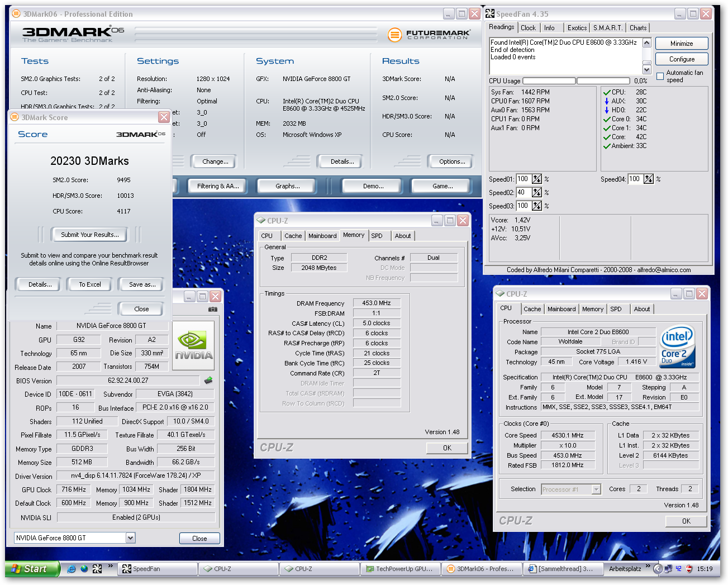Screen dimensions: 728x585
Task: Switch to 3DMark06 taskbar button
Action: (x=481, y=569)
